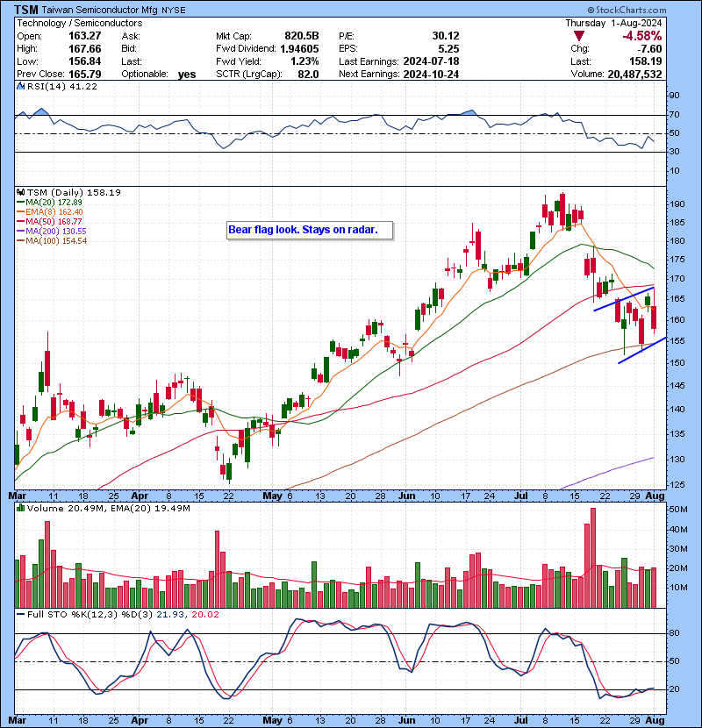Click the 'Bear flag look. Stays on radar.' annotation
Image resolution: width=702 pixels, height=728 pixels.
tap(310, 230)
